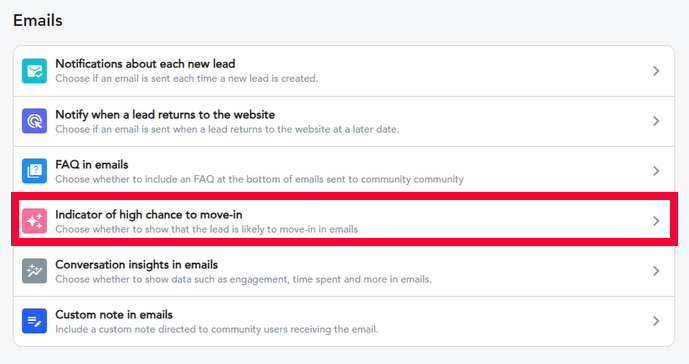Click the blue FAQ question mark icon
The width and height of the screenshot is (689, 364).
click(x=34, y=171)
